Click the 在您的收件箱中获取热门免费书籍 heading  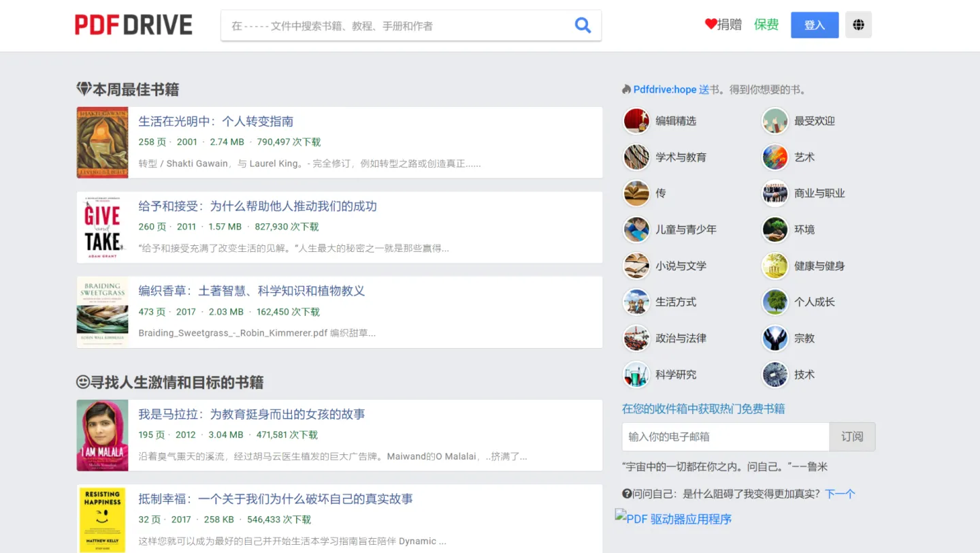704,409
